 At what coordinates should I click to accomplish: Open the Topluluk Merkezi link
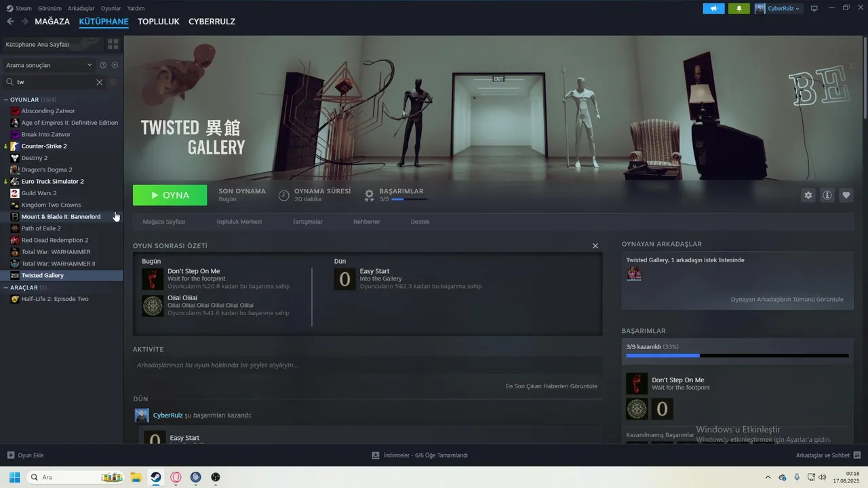pyautogui.click(x=239, y=222)
